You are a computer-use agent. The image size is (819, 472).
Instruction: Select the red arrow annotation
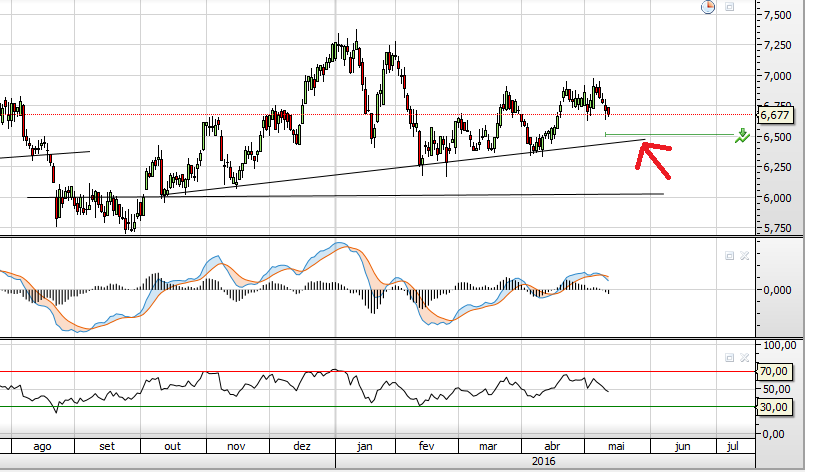pyautogui.click(x=653, y=159)
